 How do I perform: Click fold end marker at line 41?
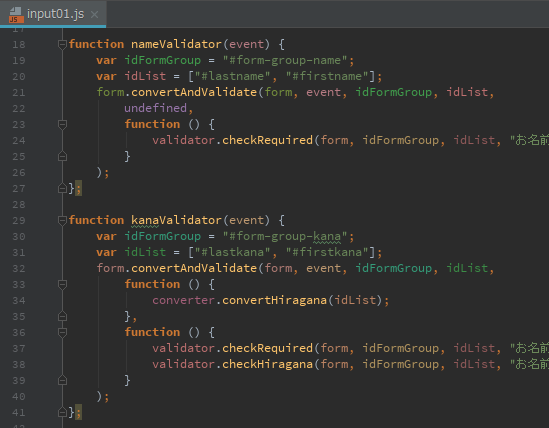[x=62, y=413]
